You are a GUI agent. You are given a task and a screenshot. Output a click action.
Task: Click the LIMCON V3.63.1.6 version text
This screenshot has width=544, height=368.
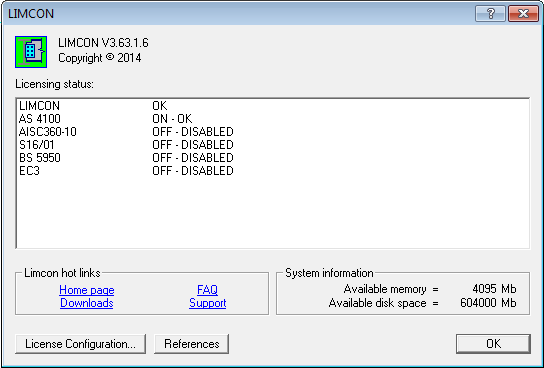coord(103,43)
